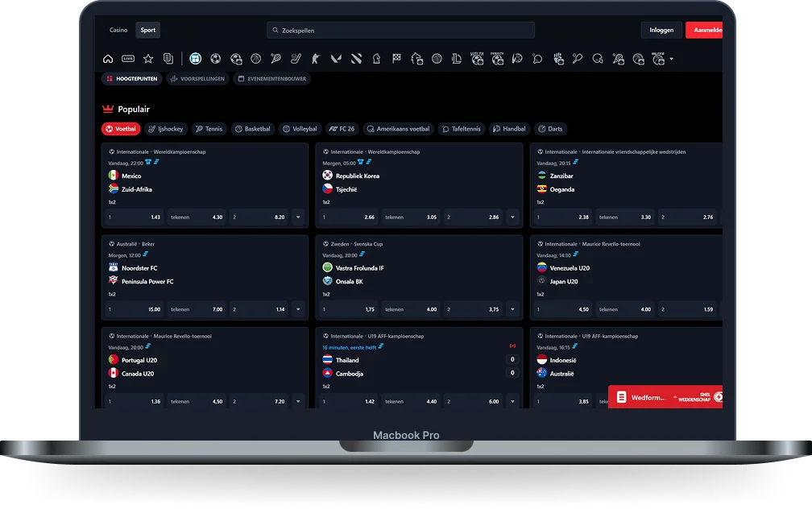This screenshot has height=509, width=812.
Task: Bet on Canada U20 win at 7.20
Action: point(259,402)
